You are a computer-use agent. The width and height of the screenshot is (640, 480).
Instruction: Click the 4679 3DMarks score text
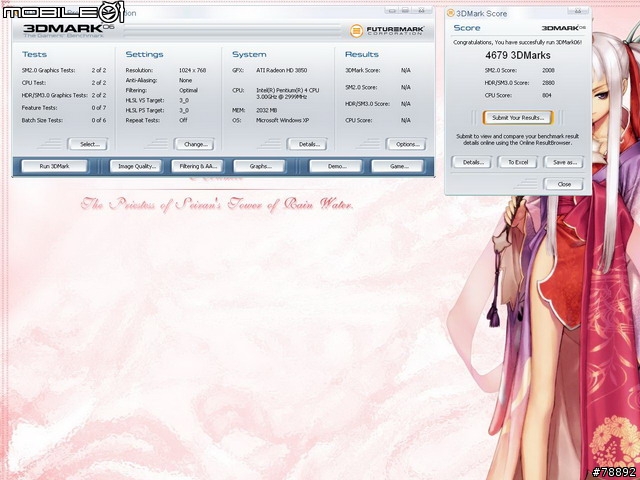[518, 55]
